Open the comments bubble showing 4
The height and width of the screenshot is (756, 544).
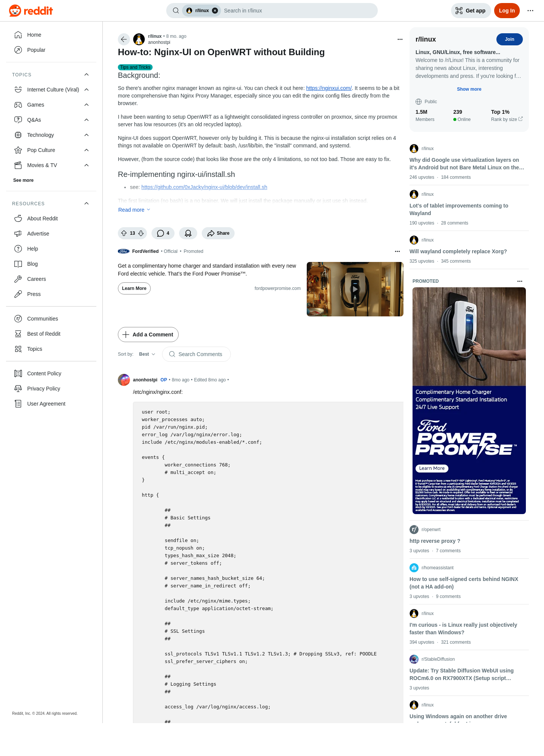point(163,233)
